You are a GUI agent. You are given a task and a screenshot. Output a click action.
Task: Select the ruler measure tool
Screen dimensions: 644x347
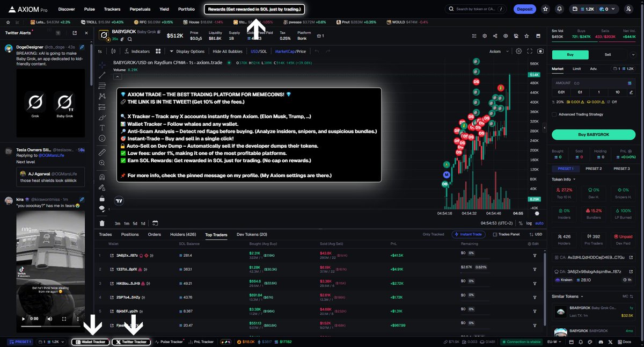tap(102, 153)
